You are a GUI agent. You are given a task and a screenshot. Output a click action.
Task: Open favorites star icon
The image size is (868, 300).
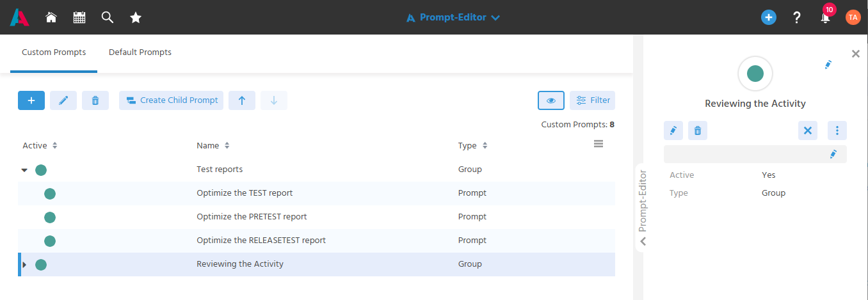pos(136,17)
